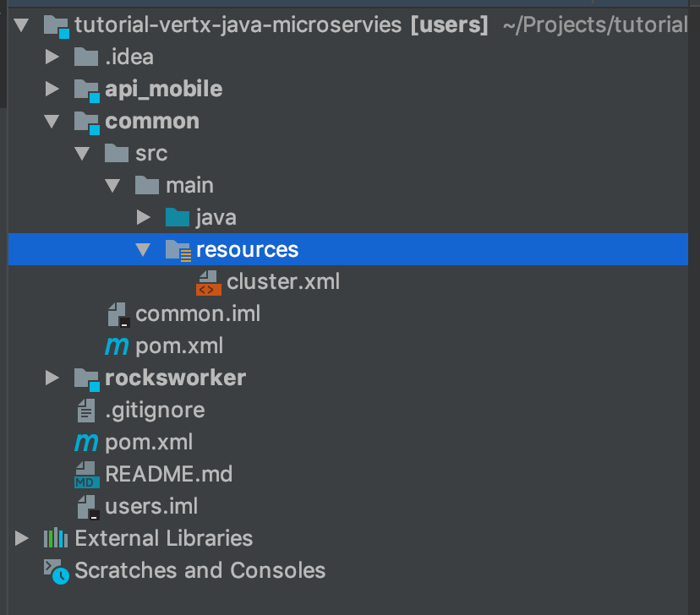Screen dimensions: 700x615
Task: Select the Maven icon next to common pom.xml
Action: 118,346
